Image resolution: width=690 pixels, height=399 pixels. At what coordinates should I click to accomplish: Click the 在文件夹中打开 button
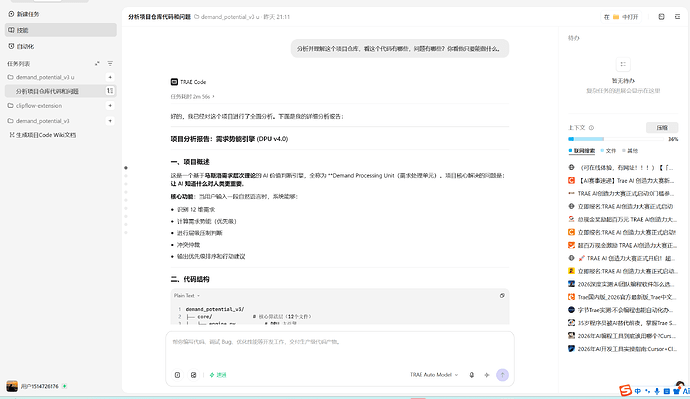(x=621, y=17)
